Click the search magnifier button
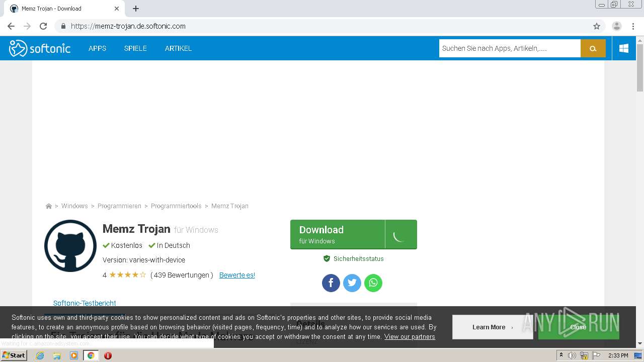 click(x=593, y=48)
